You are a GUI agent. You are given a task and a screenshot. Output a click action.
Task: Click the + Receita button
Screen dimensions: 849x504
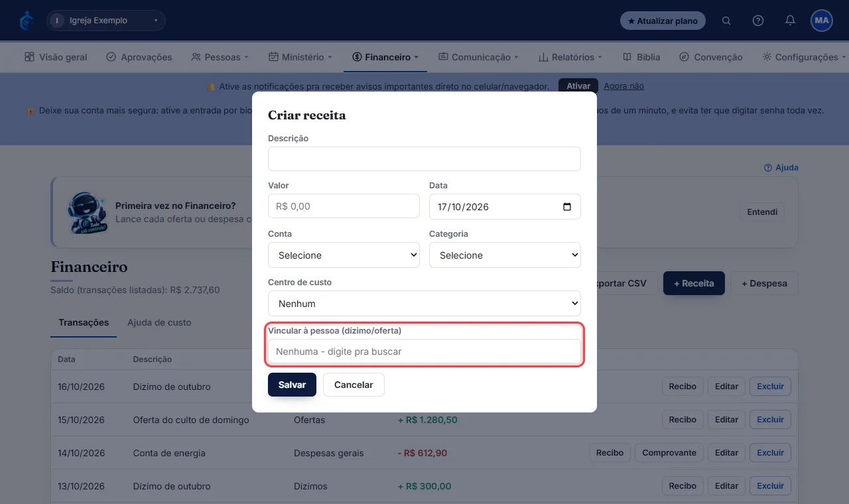click(694, 283)
